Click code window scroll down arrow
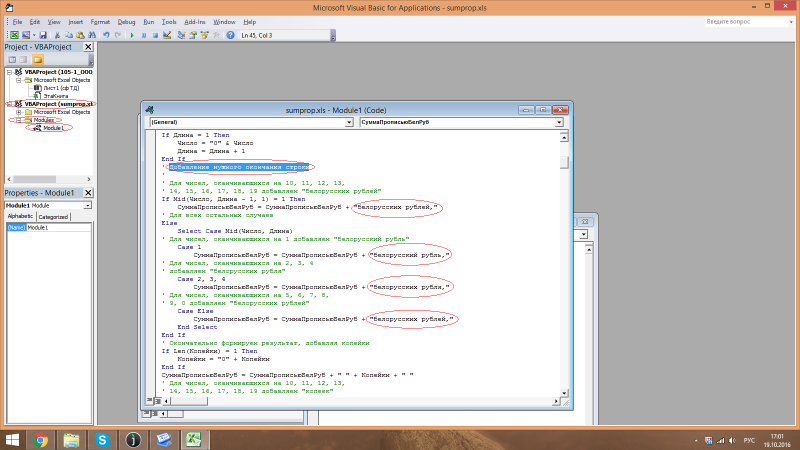 [564, 393]
